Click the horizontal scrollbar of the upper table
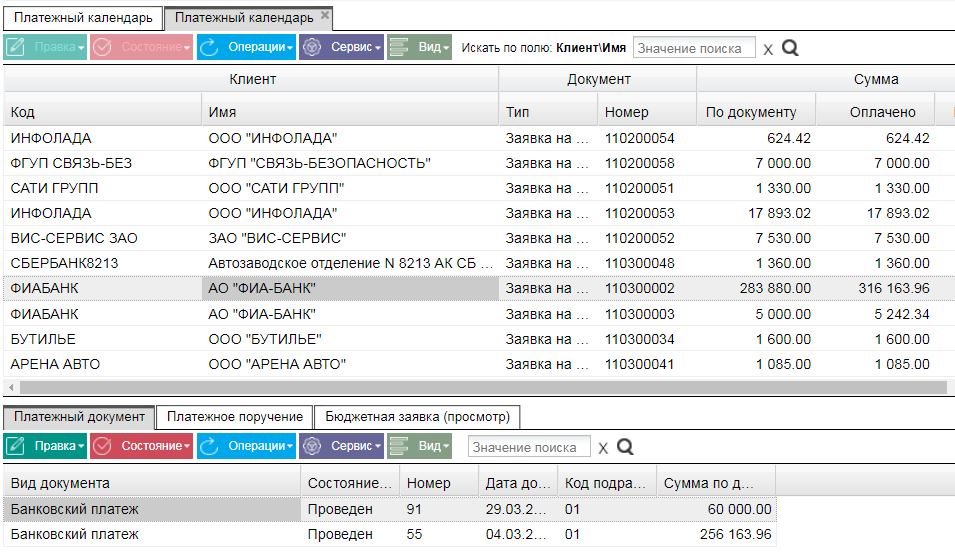Image resolution: width=955 pixels, height=556 pixels. (x=482, y=387)
